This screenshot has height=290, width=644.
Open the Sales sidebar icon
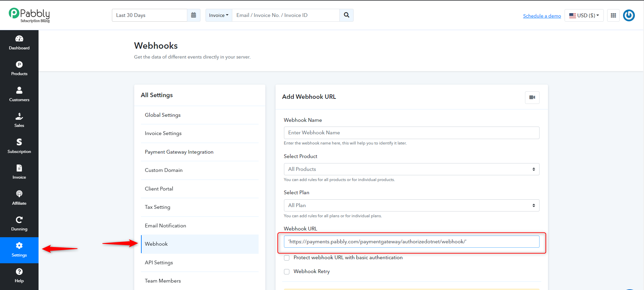click(x=19, y=120)
